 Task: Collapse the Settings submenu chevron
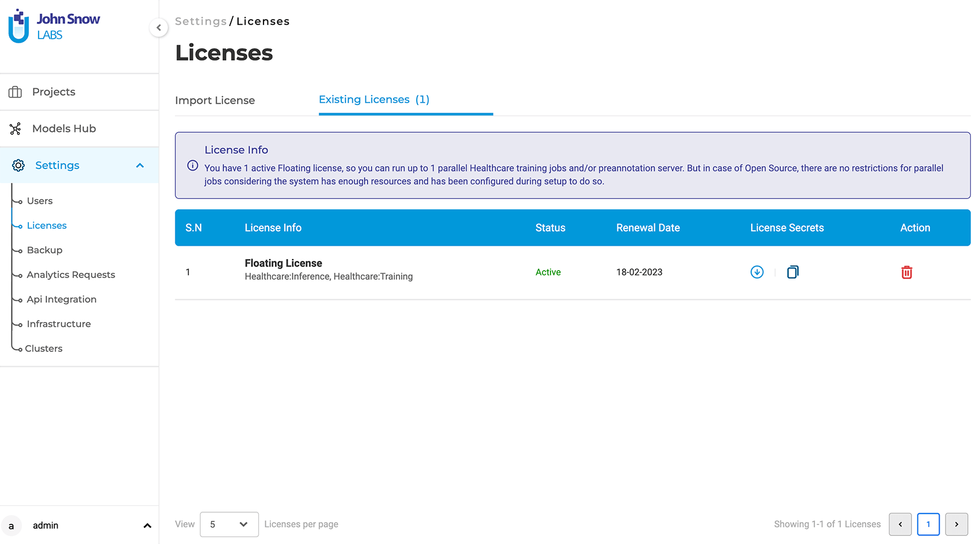pos(140,166)
